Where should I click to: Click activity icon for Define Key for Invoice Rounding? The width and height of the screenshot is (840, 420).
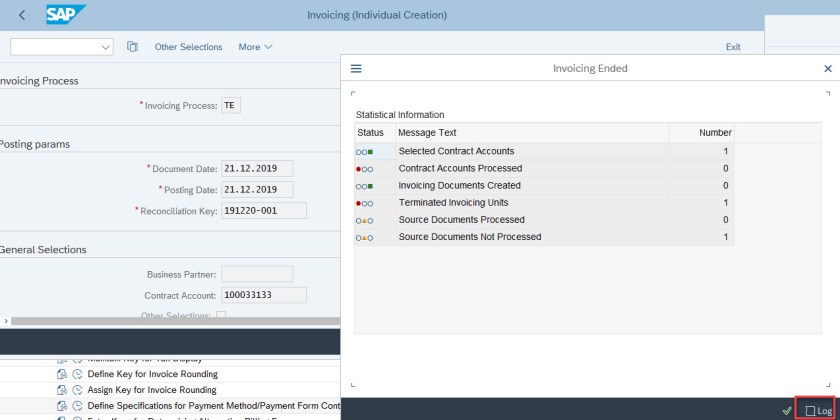76,374
